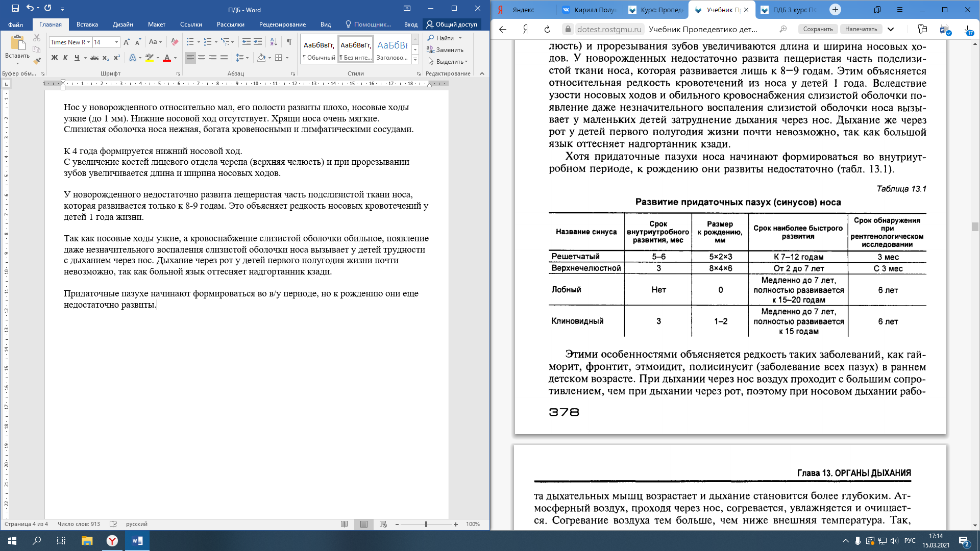980x551 pixels.
Task: Open the Файл menu tab
Action: coord(15,24)
